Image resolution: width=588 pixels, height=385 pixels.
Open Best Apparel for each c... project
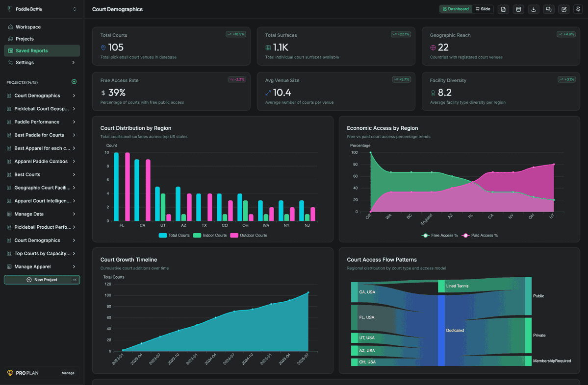click(42, 148)
